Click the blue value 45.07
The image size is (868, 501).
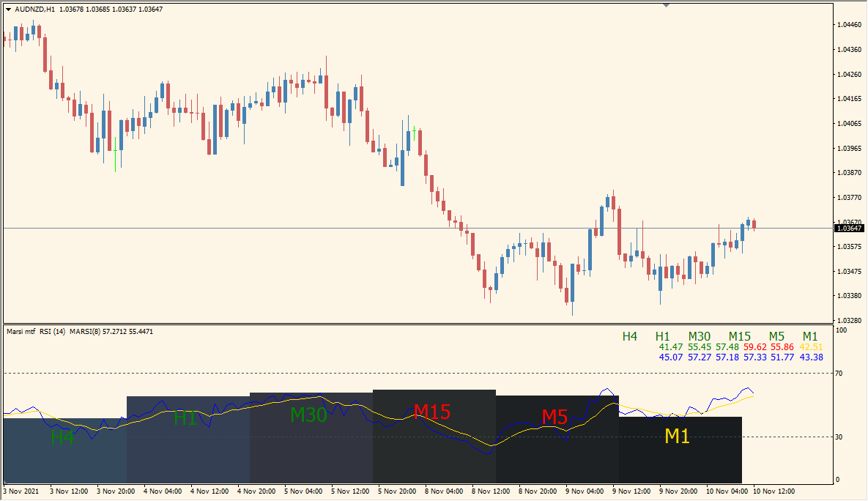click(x=671, y=357)
